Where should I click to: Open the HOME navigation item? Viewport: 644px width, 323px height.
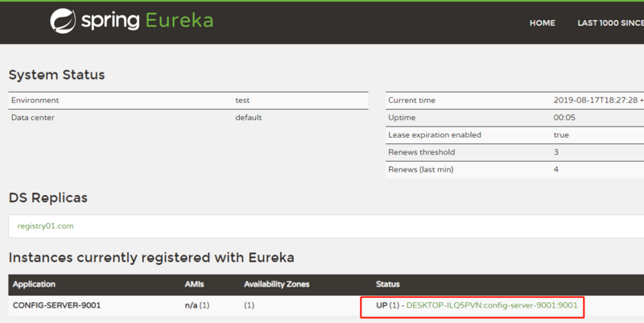(x=542, y=23)
